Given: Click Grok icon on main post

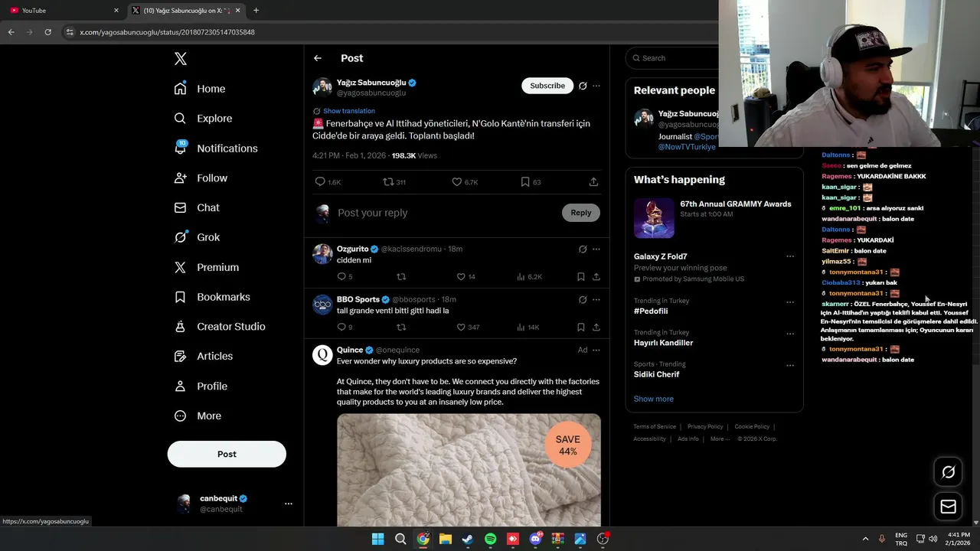Looking at the screenshot, I should point(583,86).
